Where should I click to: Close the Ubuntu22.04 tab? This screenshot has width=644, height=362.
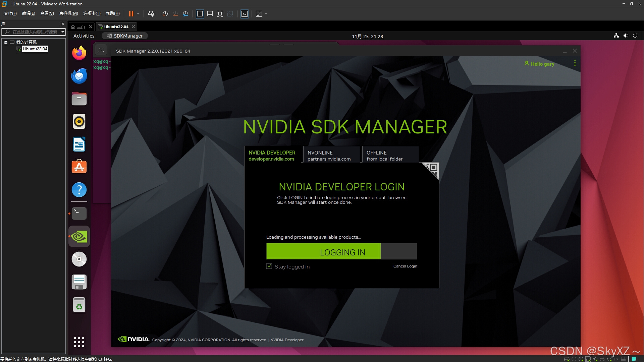(133, 27)
